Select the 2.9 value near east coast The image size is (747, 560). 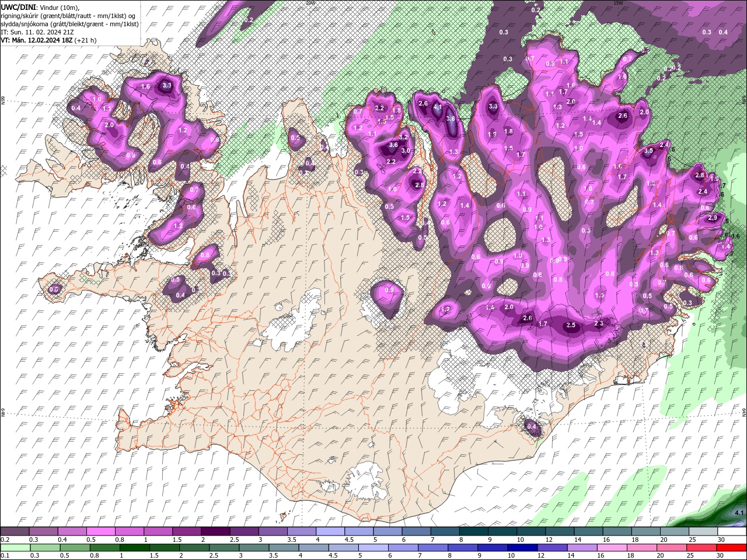[712, 218]
